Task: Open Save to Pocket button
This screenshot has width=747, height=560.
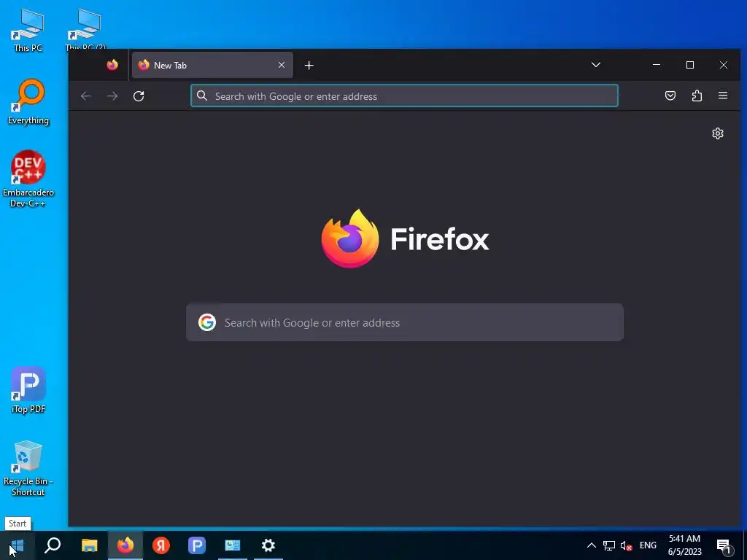Action: coord(670,96)
